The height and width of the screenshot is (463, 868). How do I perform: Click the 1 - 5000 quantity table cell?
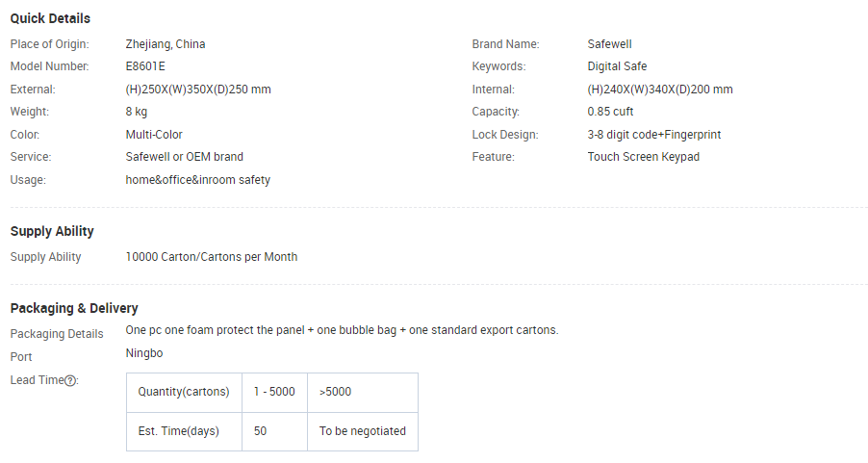274,392
